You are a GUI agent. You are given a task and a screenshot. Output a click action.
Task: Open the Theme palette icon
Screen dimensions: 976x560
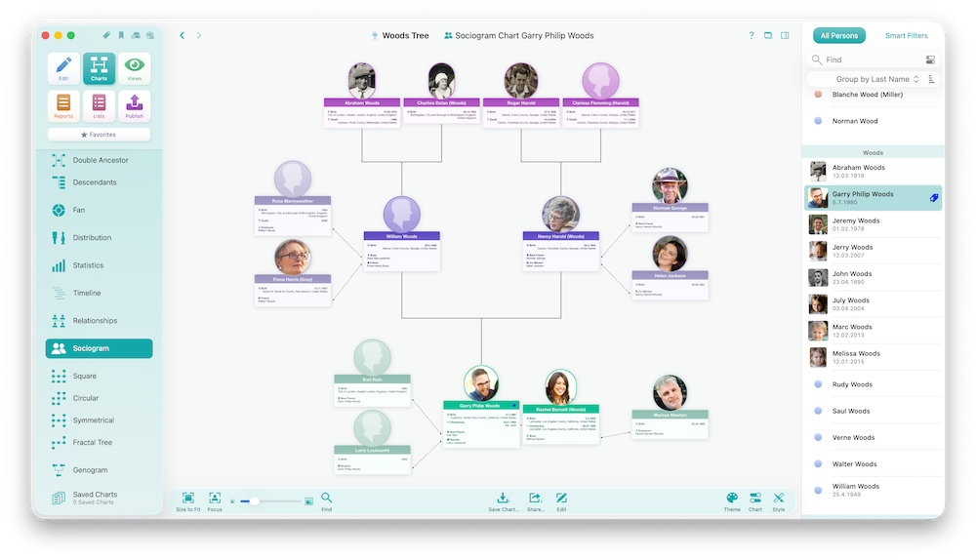[732, 499]
